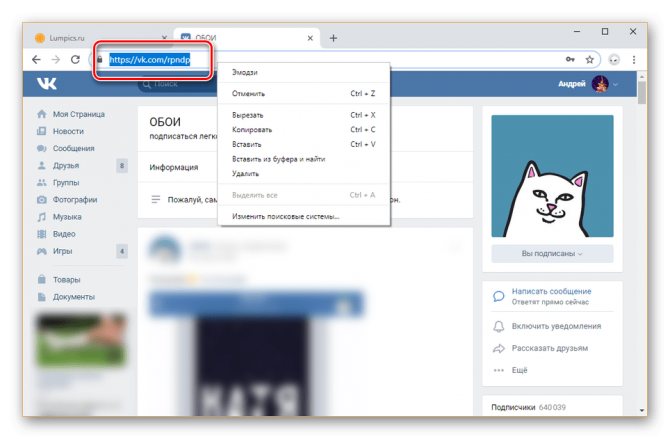Open Друзья in sidebar
Screen dimensions: 670x439
pyautogui.click(x=66, y=165)
